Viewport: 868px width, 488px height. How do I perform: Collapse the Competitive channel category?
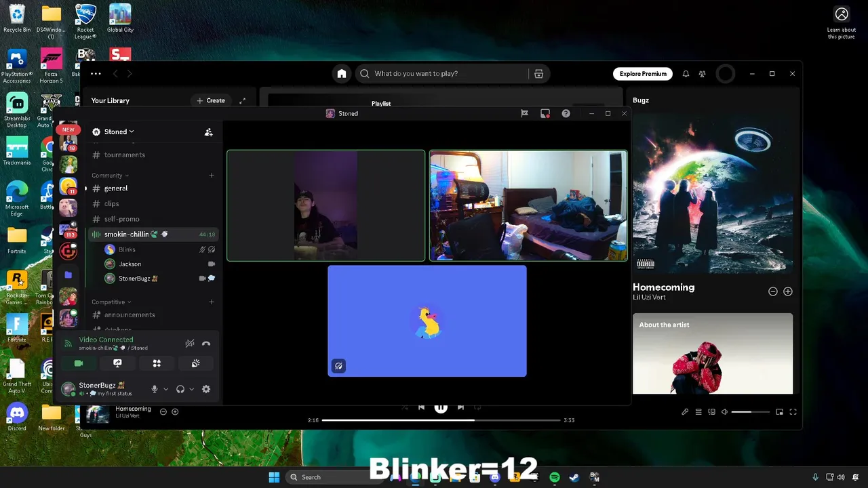[111, 302]
